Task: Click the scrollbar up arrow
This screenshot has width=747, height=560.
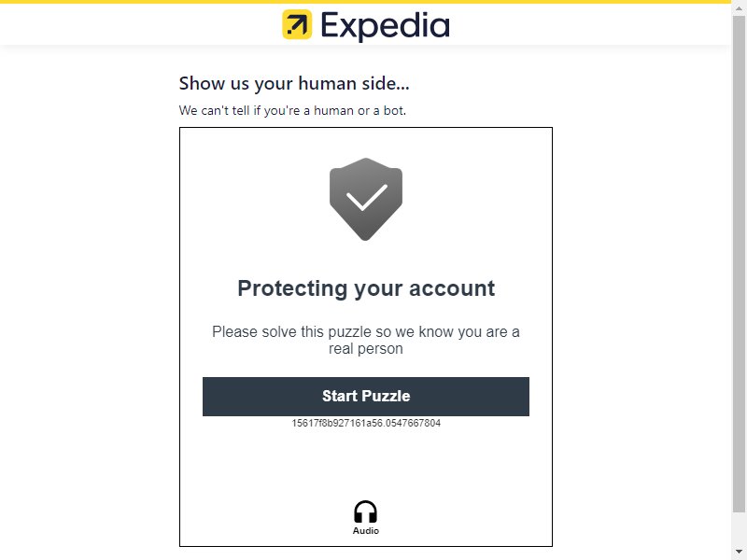Action: point(739,8)
